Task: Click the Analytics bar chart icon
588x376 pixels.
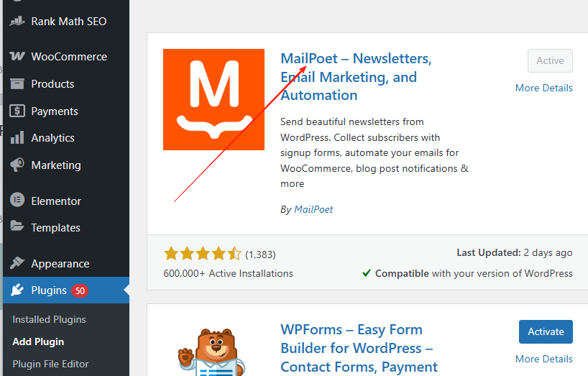Action: (17, 138)
